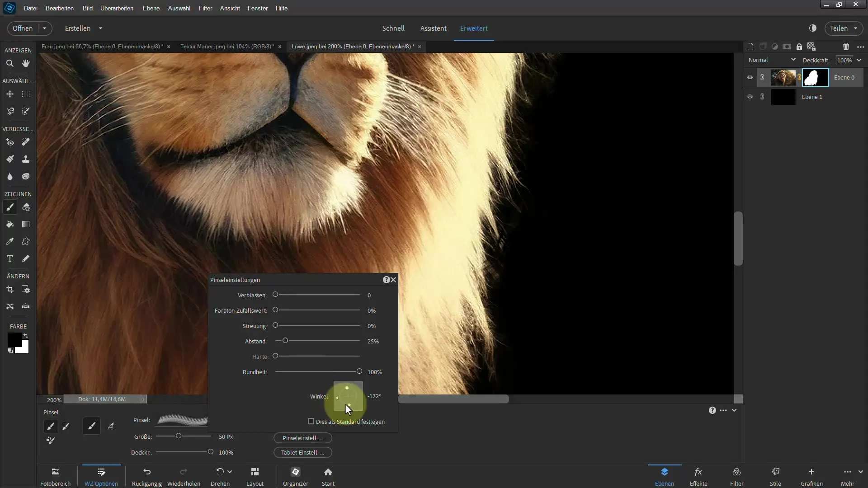Select the Eraser tool
868x488 pixels.
[x=26, y=207]
